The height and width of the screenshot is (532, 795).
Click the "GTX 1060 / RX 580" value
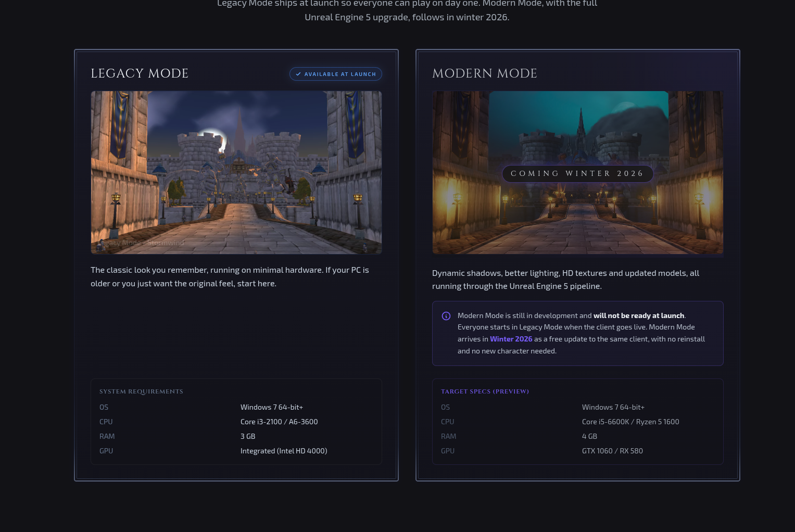(612, 451)
